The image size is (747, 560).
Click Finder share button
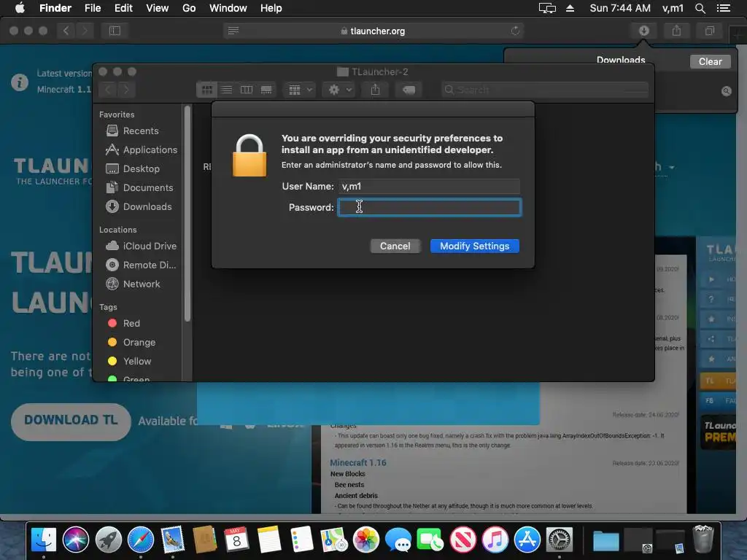pyautogui.click(x=376, y=90)
